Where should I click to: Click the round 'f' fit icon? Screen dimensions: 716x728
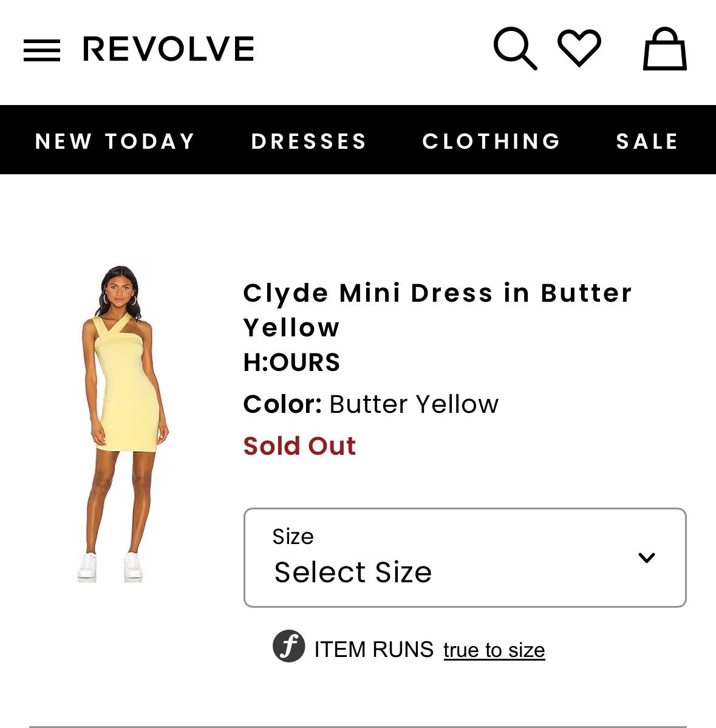click(x=288, y=646)
